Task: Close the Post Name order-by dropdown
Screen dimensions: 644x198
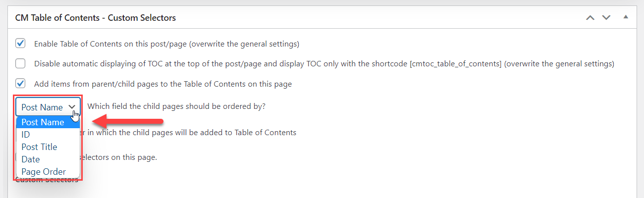Action: [x=48, y=107]
